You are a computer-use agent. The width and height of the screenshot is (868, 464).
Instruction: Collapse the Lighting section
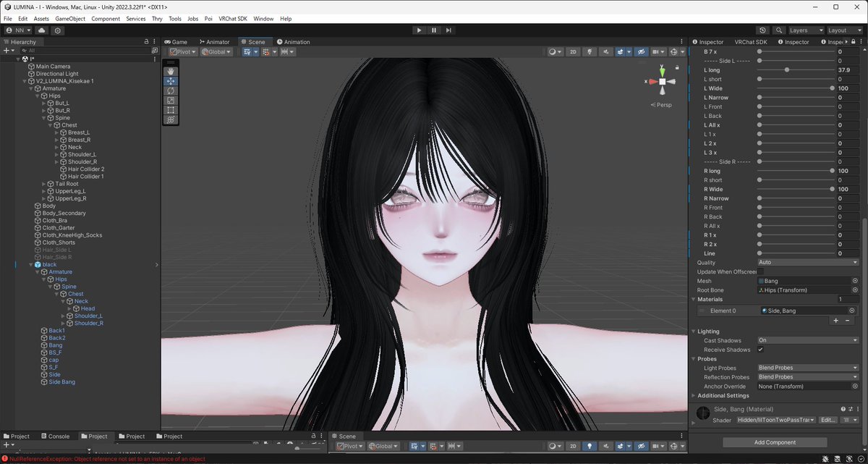694,332
